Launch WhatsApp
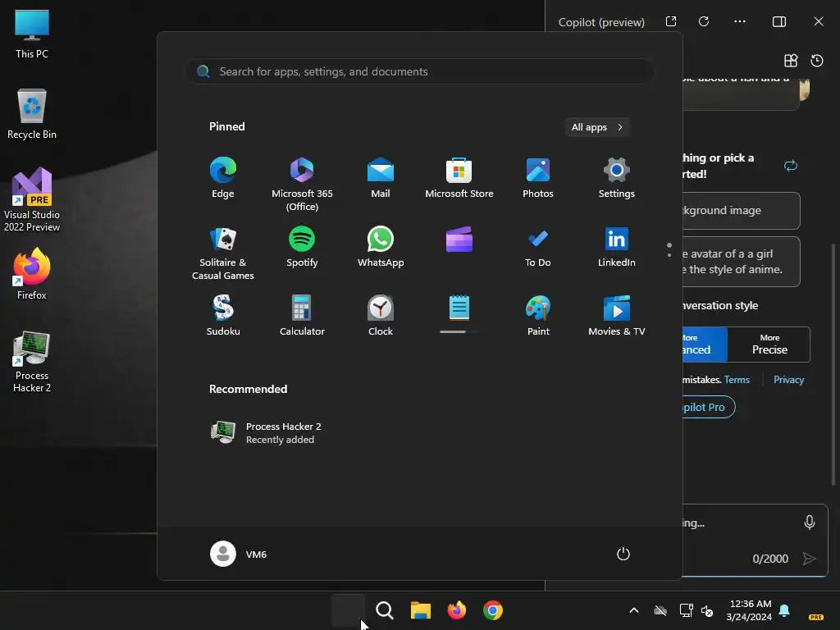The width and height of the screenshot is (840, 630). tap(381, 246)
